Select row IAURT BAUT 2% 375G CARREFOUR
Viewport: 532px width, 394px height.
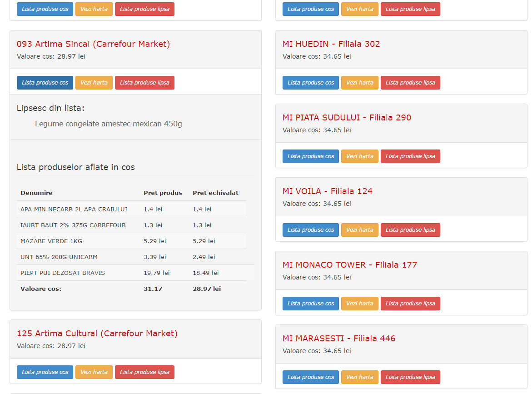pyautogui.click(x=132, y=225)
